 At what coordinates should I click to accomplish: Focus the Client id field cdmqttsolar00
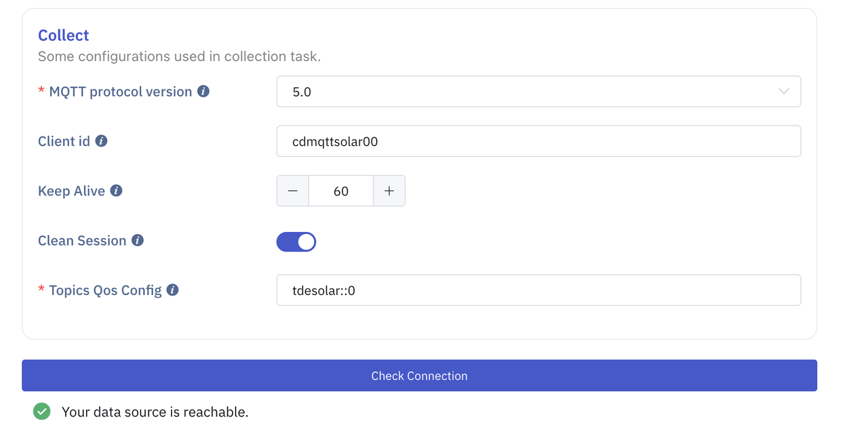pos(538,142)
